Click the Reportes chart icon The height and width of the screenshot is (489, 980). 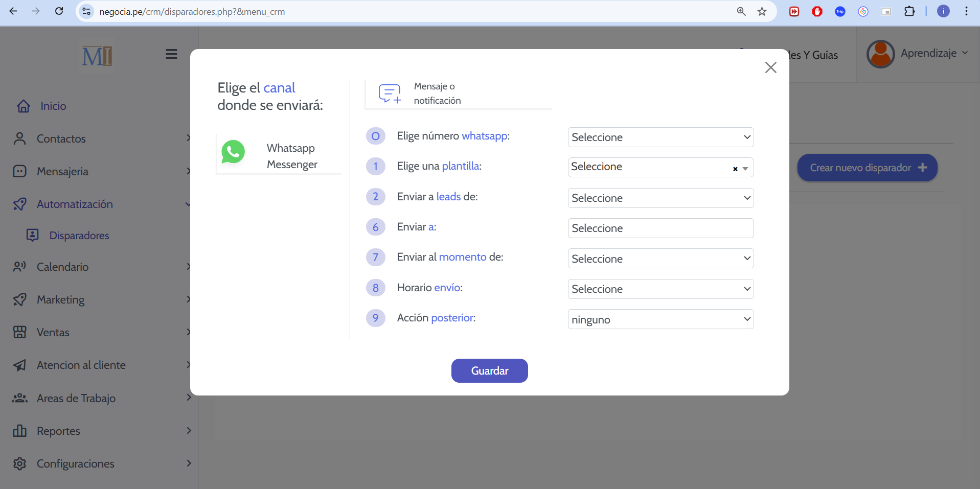tap(20, 431)
